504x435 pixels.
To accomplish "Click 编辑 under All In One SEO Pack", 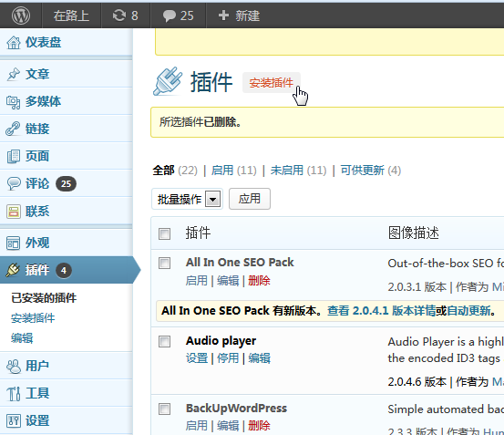I will click(x=228, y=281).
